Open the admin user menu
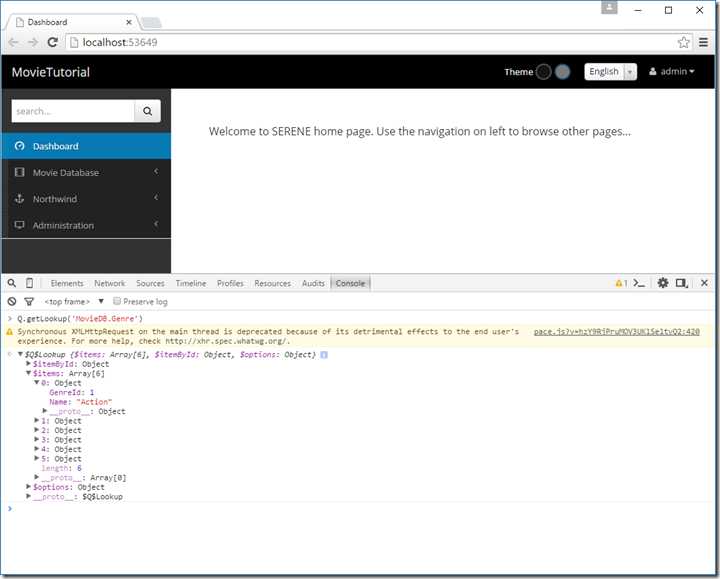Image resolution: width=720 pixels, height=579 pixels. pos(671,72)
